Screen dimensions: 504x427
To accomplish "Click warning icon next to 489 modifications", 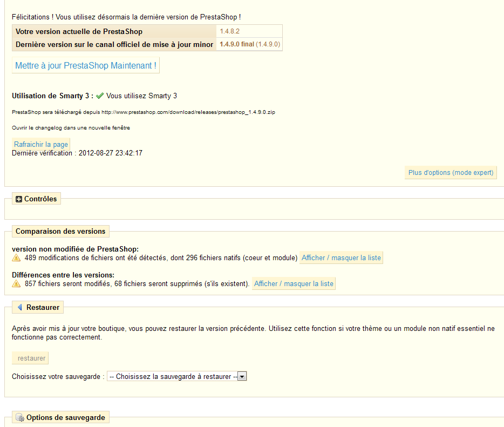I will click(x=16, y=258).
